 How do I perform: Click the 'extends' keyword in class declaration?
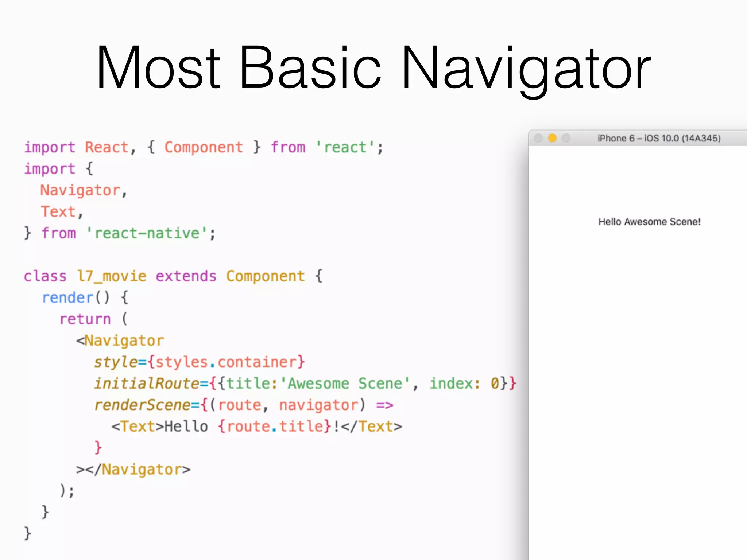click(186, 276)
